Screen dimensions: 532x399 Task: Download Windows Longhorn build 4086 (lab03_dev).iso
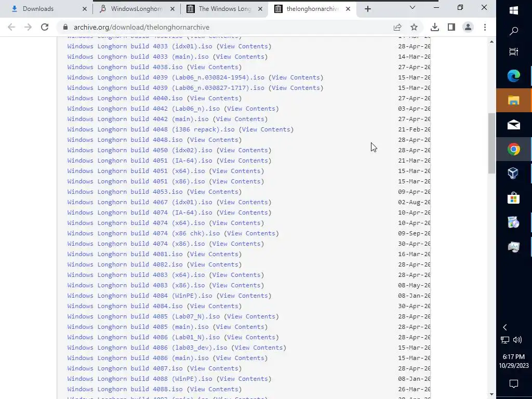[x=147, y=348]
